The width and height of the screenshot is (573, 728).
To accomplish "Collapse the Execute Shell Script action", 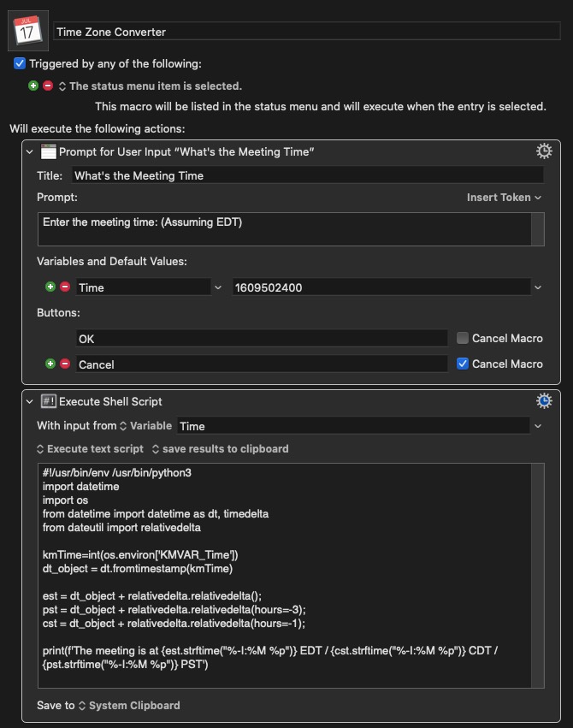I will tap(30, 401).
